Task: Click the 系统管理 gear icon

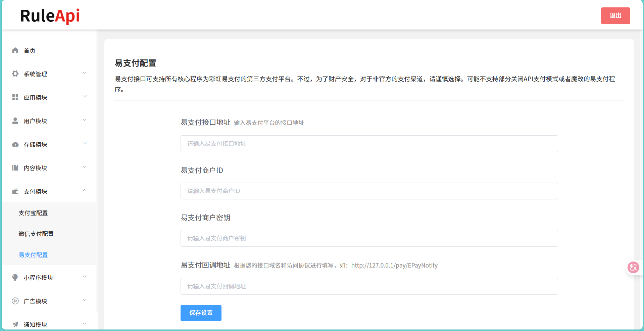Action: coord(15,74)
